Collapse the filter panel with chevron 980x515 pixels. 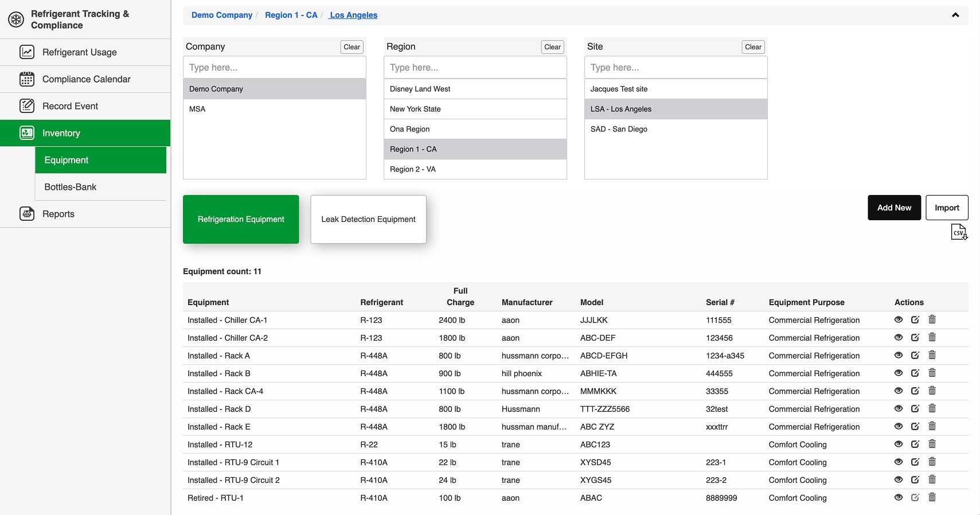pyautogui.click(x=955, y=15)
